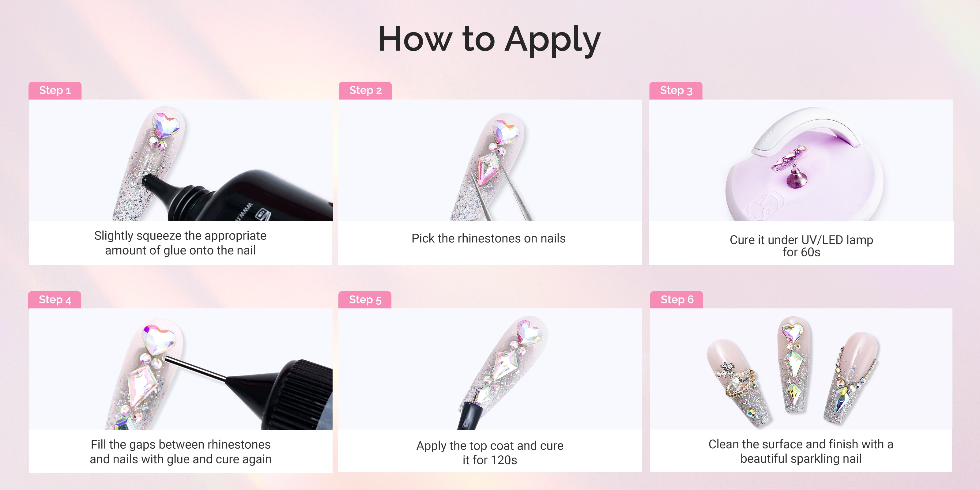Click the Step 2 pink label
This screenshot has width=980, height=490.
click(x=365, y=91)
